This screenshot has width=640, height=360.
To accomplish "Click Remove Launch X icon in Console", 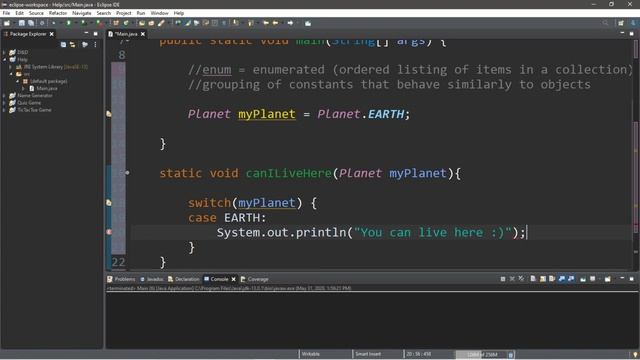I will click(x=512, y=279).
